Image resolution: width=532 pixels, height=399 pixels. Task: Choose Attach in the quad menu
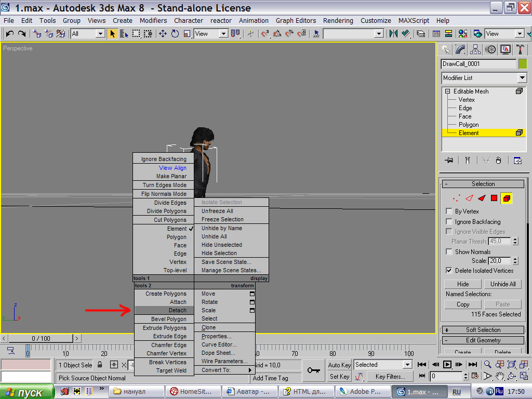[x=164, y=302]
